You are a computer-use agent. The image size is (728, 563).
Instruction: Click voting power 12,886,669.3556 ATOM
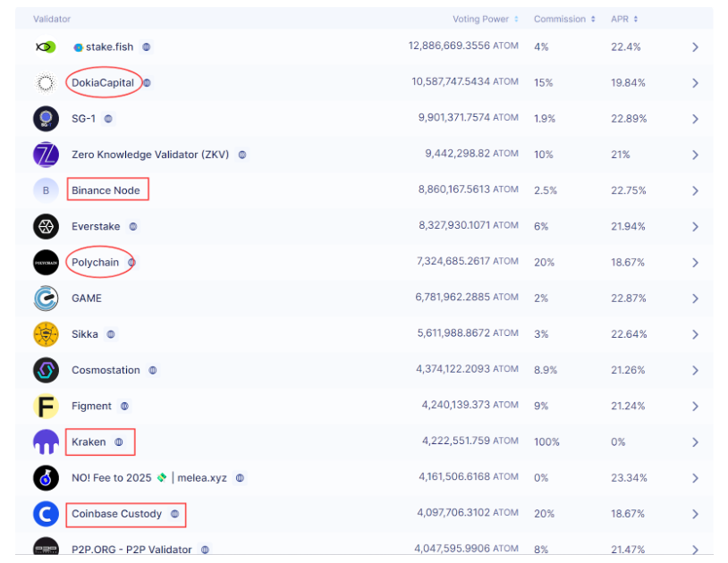[x=463, y=46]
